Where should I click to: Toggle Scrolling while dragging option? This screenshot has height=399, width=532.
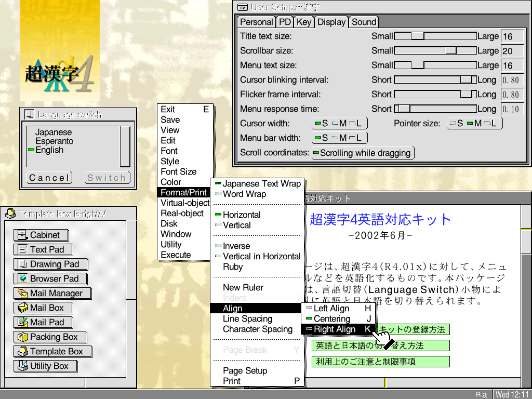point(362,153)
